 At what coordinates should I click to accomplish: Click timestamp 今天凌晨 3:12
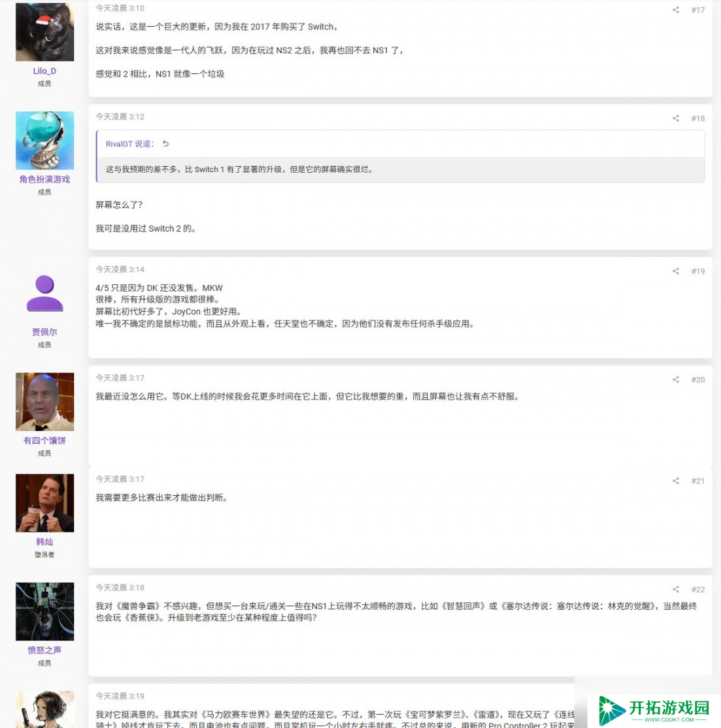(x=120, y=117)
